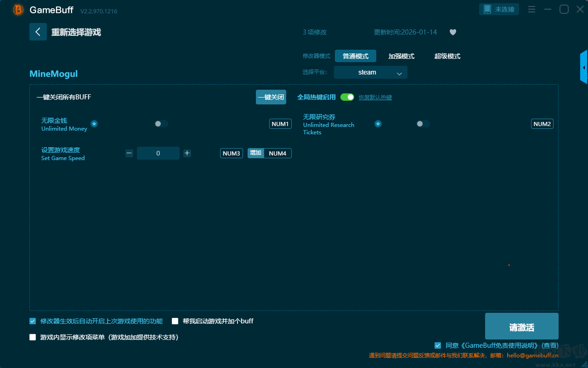This screenshot has height=368, width=588.
Task: Open the steam platform dropdown
Action: click(370, 72)
